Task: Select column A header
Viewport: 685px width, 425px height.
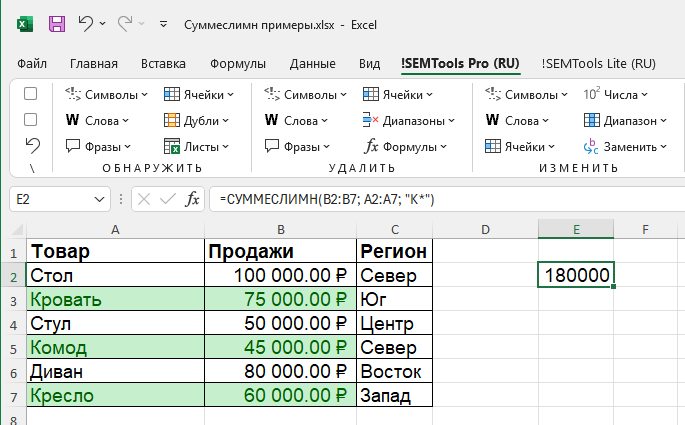Action: coord(115,229)
